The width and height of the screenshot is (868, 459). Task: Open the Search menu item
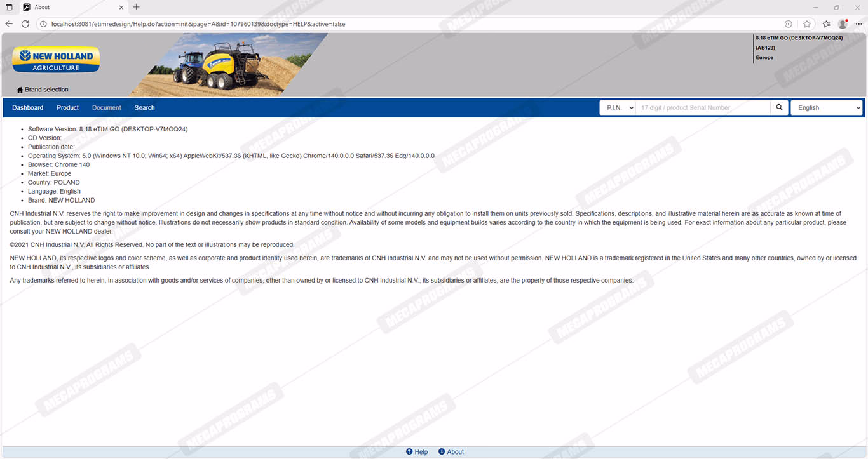tap(144, 108)
